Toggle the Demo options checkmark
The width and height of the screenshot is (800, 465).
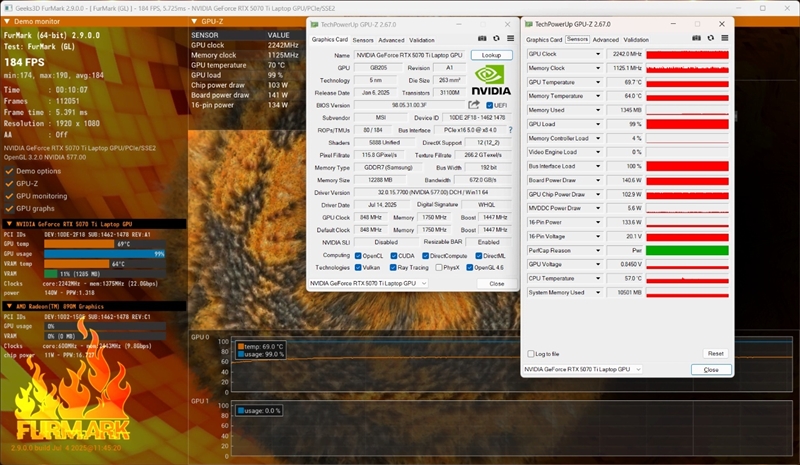click(9, 171)
